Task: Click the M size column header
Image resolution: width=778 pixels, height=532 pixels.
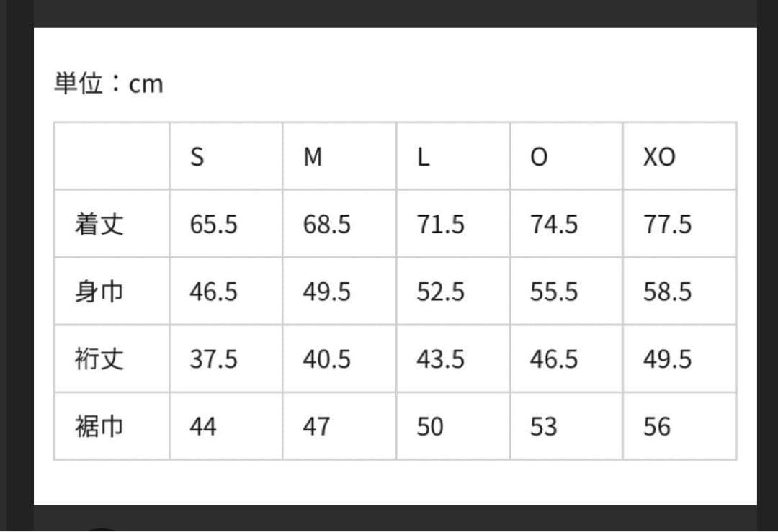Action: [313, 157]
